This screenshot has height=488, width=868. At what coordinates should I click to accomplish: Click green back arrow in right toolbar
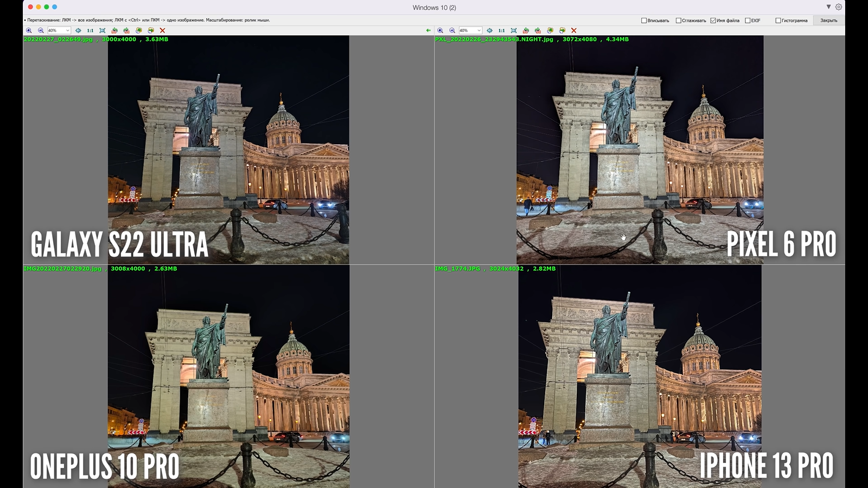pos(429,30)
